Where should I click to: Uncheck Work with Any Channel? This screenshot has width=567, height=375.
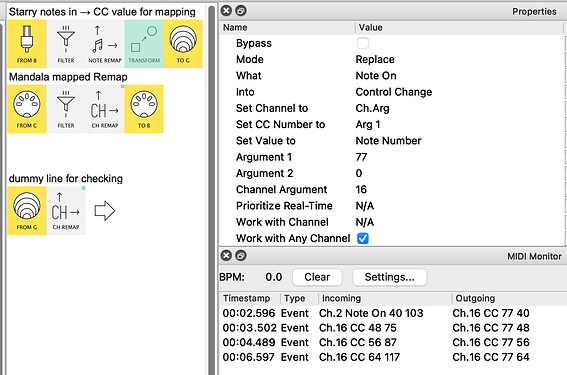click(x=363, y=238)
